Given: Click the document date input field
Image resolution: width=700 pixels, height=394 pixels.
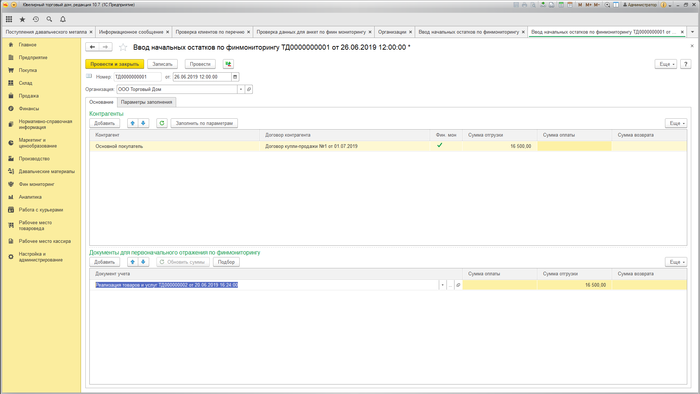Looking at the screenshot, I should [202, 77].
